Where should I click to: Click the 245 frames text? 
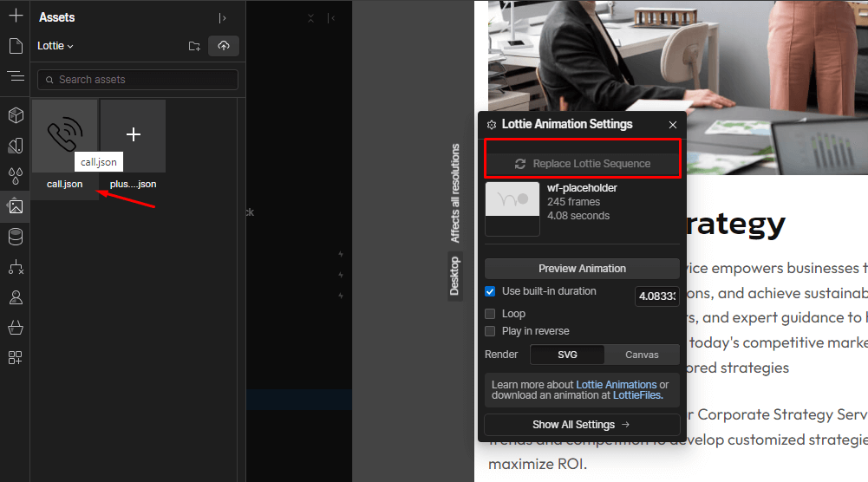click(x=573, y=202)
